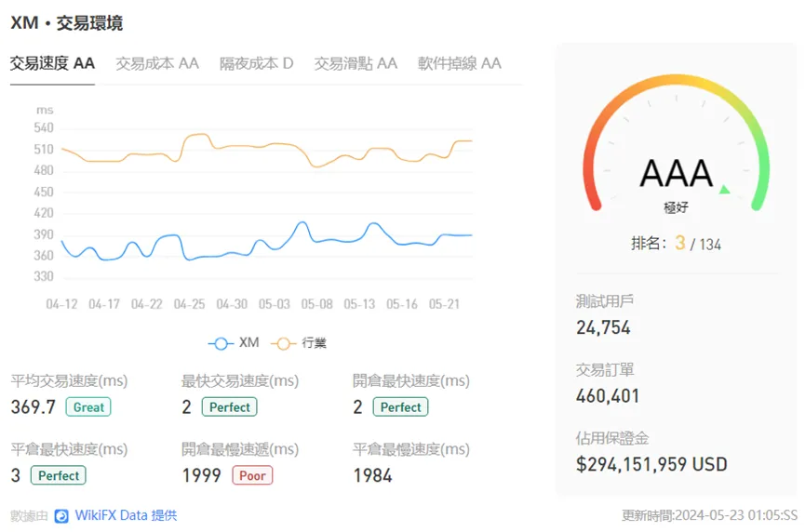Click the 佔用保證金 label
The width and height of the screenshot is (805, 532).
point(612,438)
